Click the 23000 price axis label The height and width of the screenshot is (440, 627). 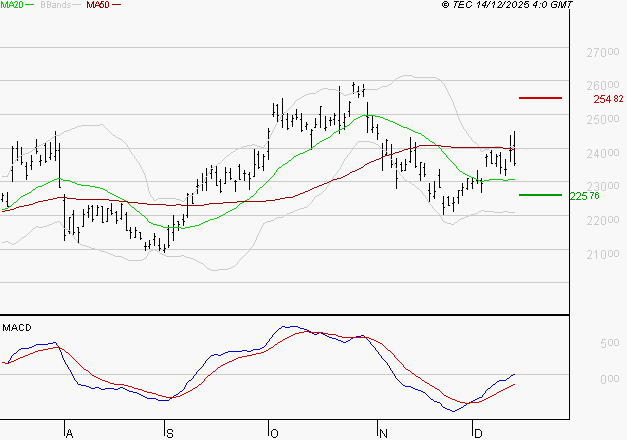pos(603,186)
